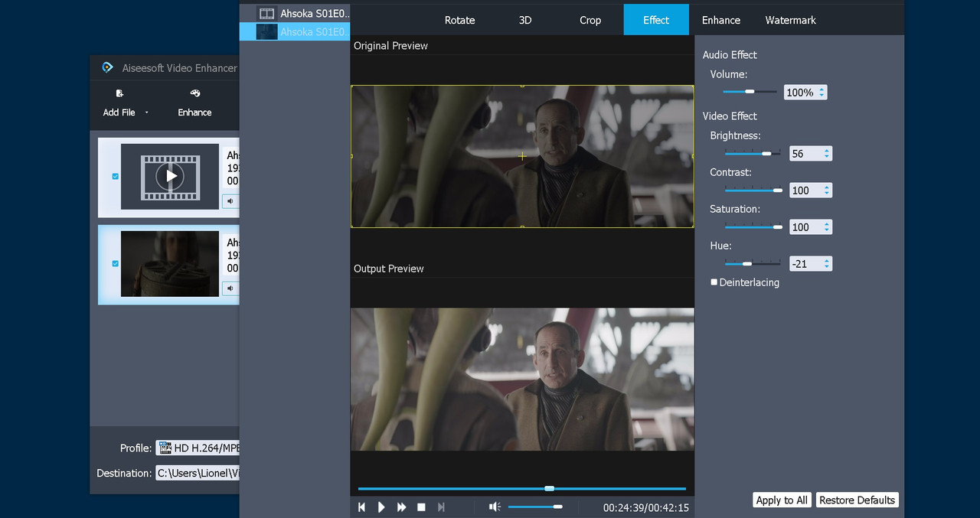The image size is (980, 518).
Task: Click the Saturation value field
Action: (x=805, y=227)
